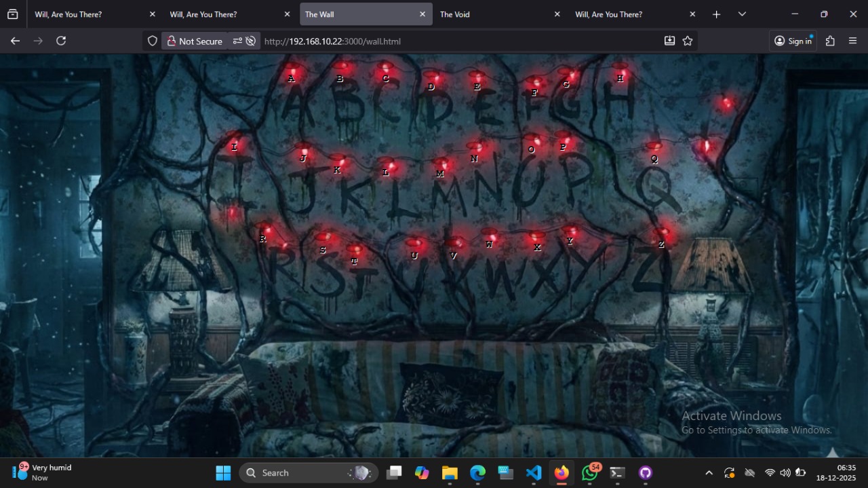Activate the bulb labeled U
This screenshot has height=488, width=868.
pyautogui.click(x=415, y=244)
